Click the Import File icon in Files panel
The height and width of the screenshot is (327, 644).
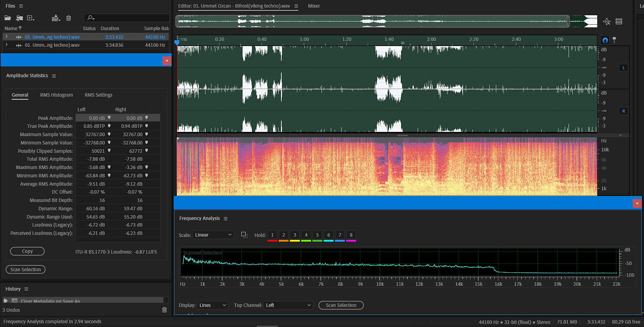coord(19,18)
